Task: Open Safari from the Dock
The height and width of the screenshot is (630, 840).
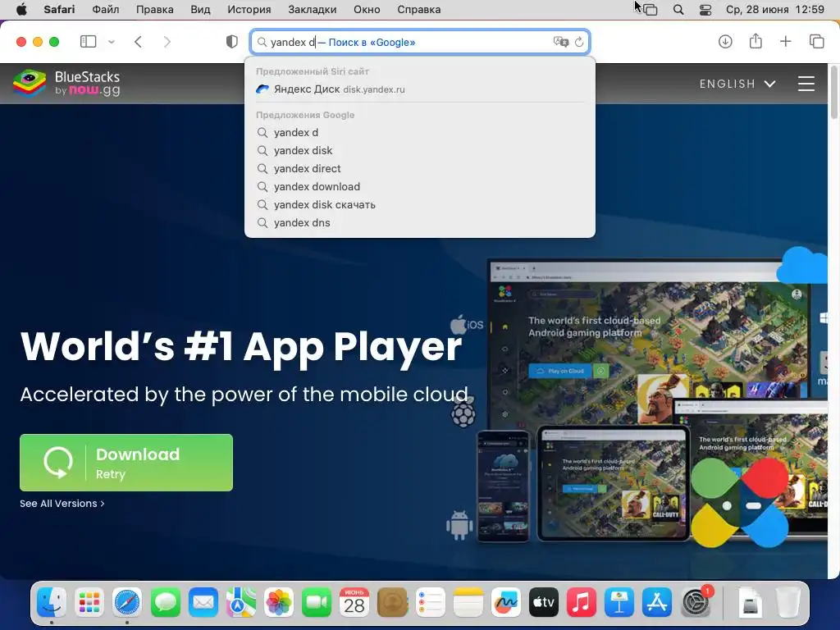Action: (x=127, y=603)
